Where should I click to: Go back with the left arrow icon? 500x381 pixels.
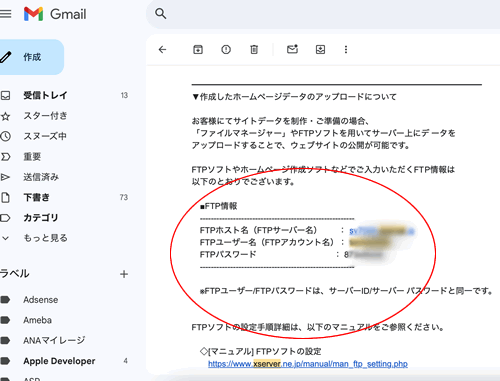[162, 50]
